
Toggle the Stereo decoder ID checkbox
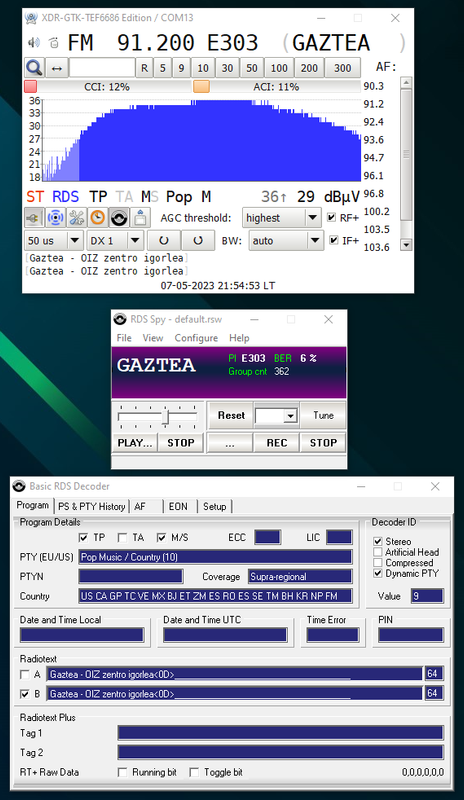[378, 541]
